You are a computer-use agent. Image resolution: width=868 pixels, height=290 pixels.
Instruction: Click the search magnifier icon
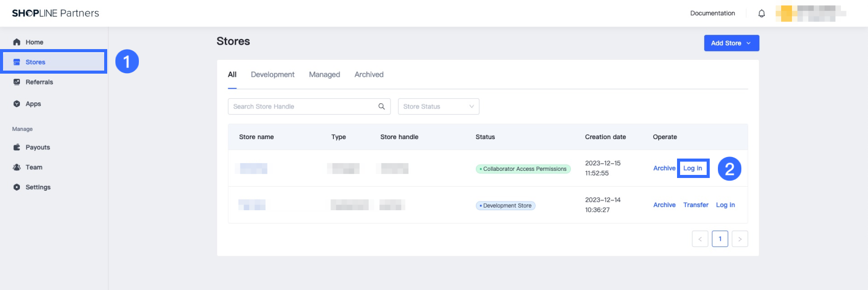tap(381, 106)
